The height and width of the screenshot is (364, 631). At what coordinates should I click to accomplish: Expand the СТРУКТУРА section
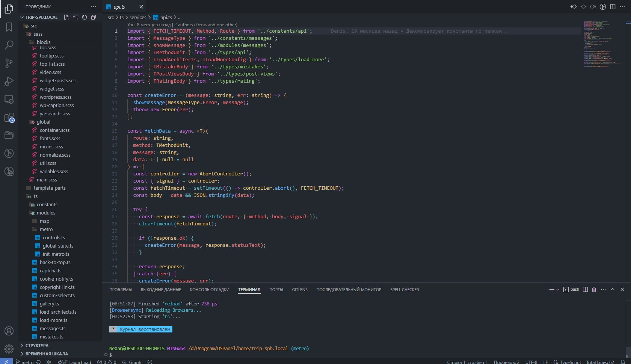(x=37, y=346)
